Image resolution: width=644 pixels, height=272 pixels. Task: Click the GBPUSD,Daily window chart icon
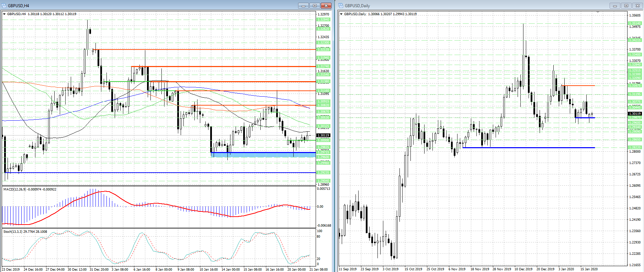pos(341,6)
